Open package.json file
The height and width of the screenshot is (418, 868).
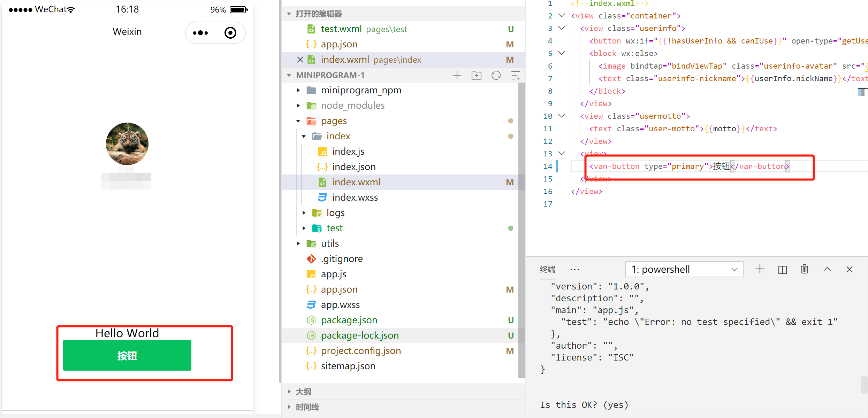click(400, 320)
